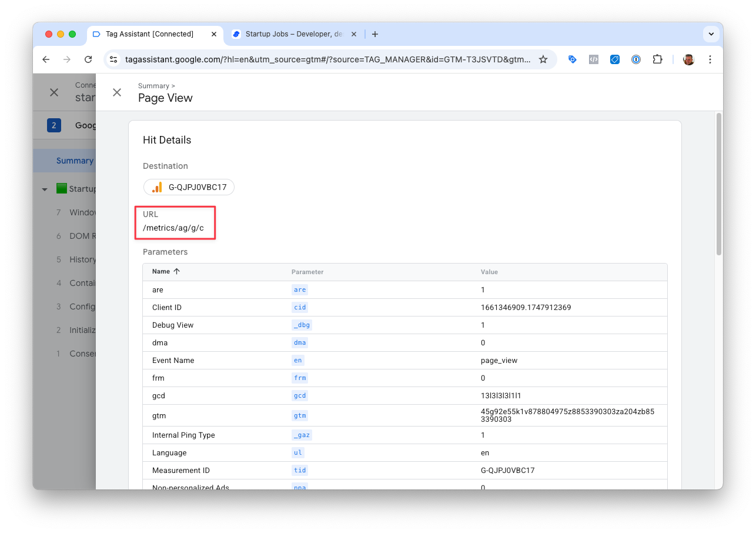Select event 5 History in sidebar
Viewport: 756px width, 533px height.
click(x=64, y=259)
